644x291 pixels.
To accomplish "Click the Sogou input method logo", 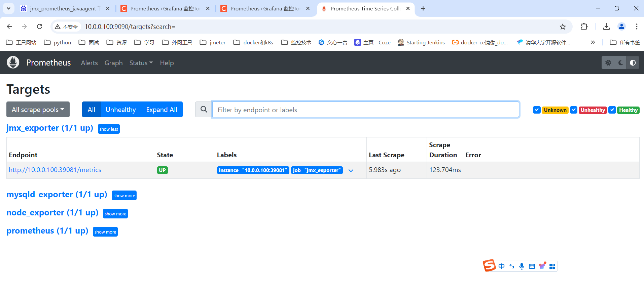I will (489, 265).
